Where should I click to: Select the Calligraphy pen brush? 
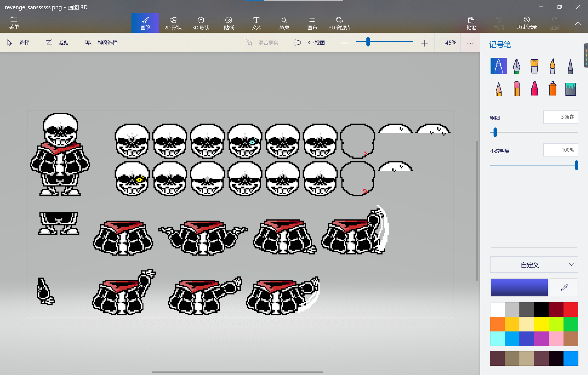click(516, 66)
